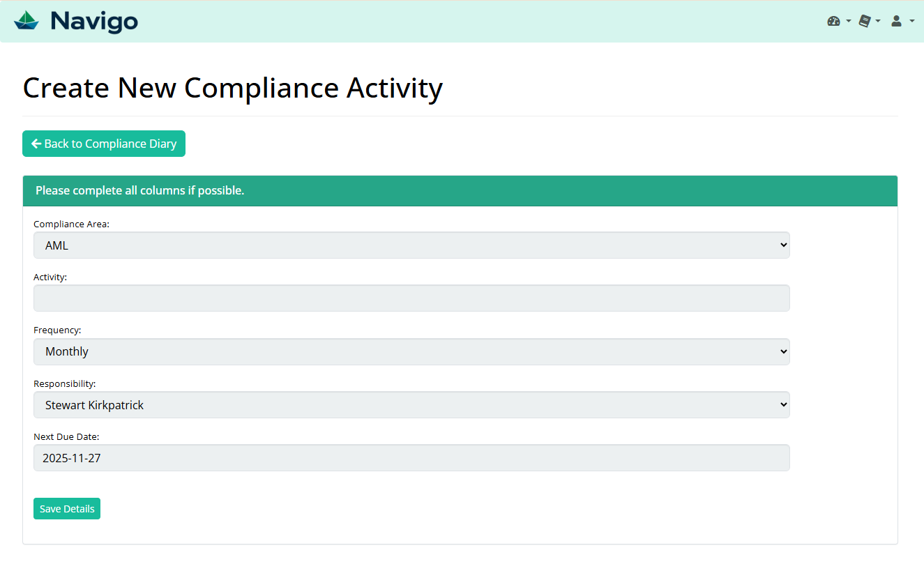
Task: Open the Compliance Area dropdown showing AML
Action: [x=411, y=245]
